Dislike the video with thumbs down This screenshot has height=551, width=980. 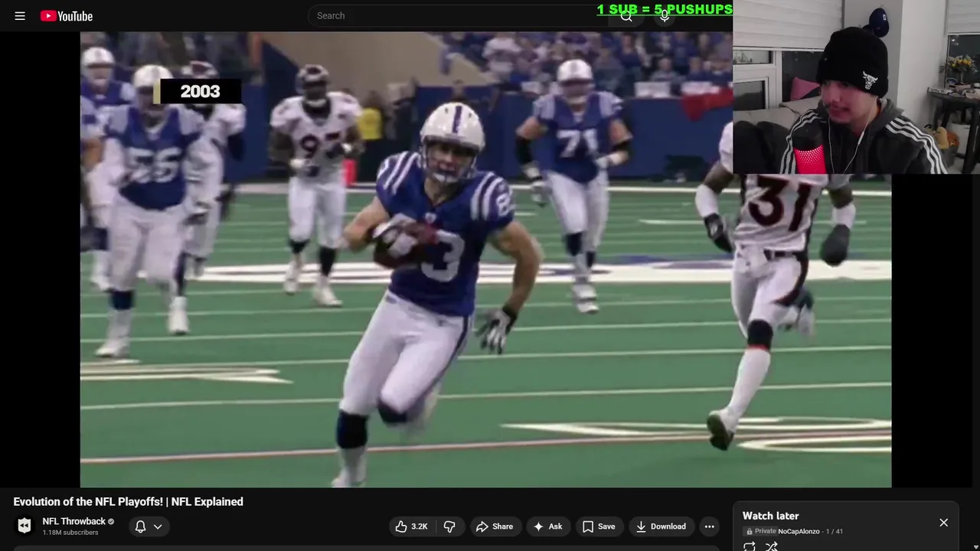(449, 527)
